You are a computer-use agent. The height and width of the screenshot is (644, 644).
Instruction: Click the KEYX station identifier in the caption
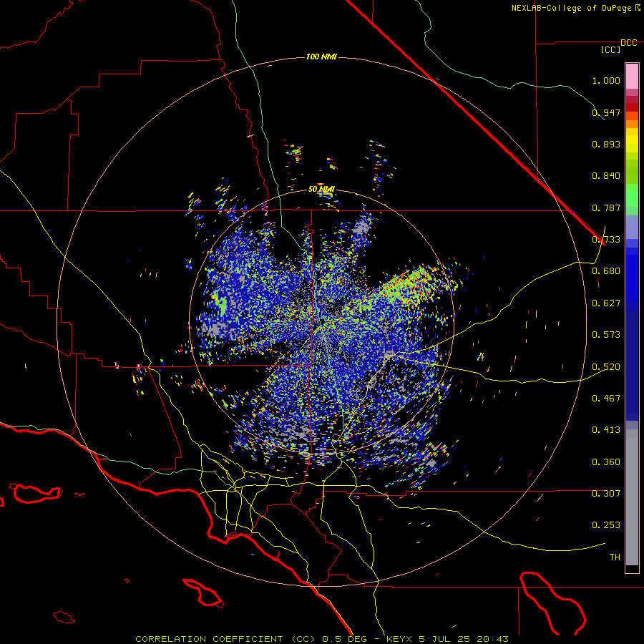coord(399,639)
